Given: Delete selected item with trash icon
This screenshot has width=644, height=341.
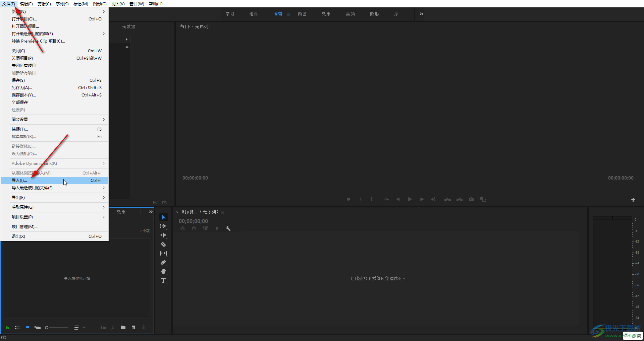Looking at the screenshot, I should [144, 328].
